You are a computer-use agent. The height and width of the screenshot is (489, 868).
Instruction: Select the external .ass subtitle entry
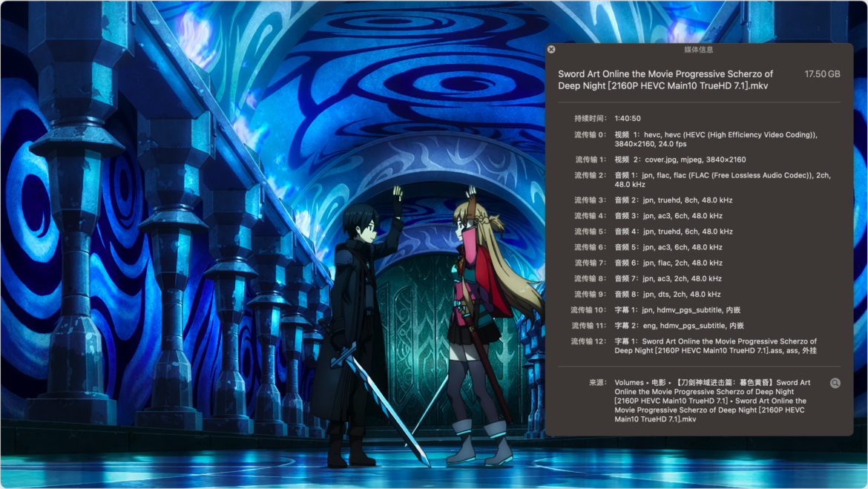[x=716, y=346]
